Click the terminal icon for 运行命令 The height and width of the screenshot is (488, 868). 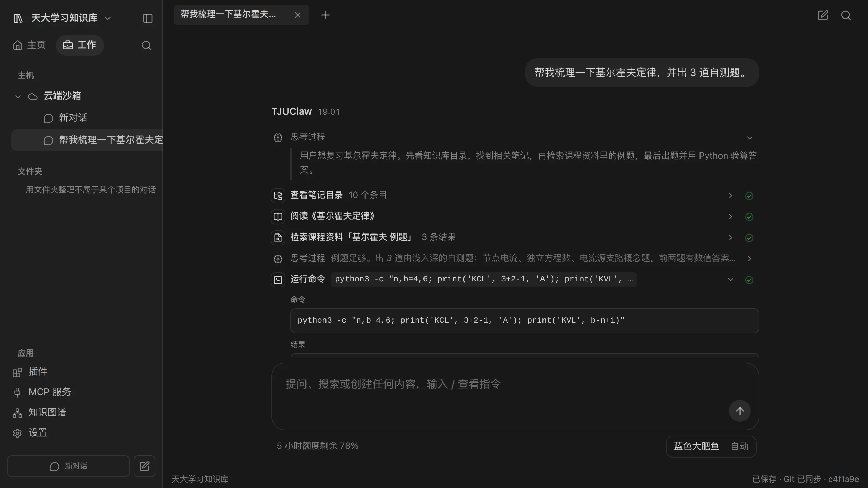tap(278, 280)
